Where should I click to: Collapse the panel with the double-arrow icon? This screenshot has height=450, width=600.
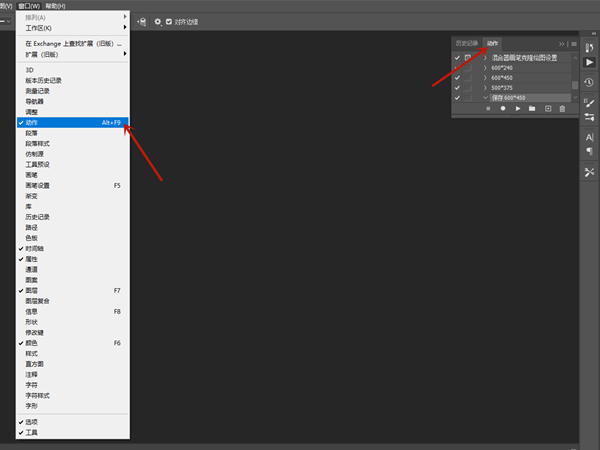(561, 44)
